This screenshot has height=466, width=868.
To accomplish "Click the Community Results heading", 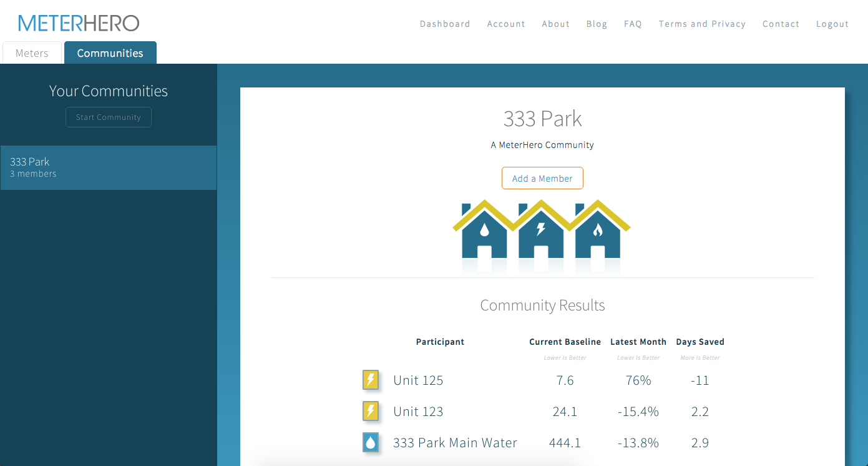I will [x=542, y=305].
